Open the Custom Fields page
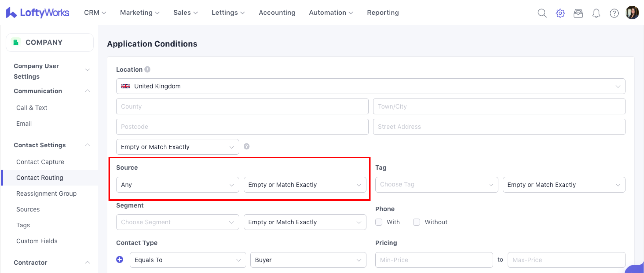The image size is (644, 273). (37, 241)
